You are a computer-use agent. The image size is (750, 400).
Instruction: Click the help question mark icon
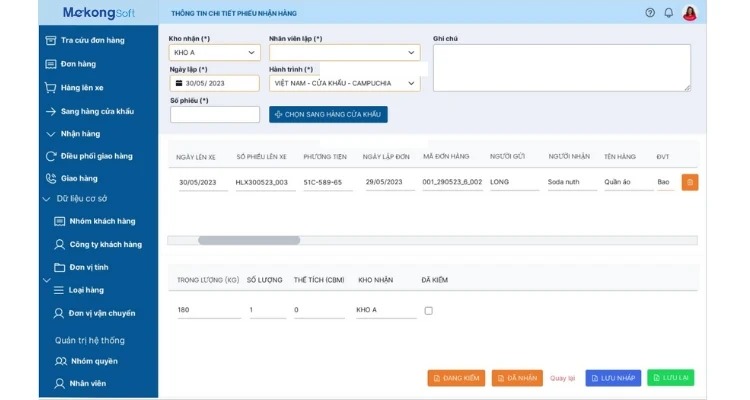[x=650, y=13]
